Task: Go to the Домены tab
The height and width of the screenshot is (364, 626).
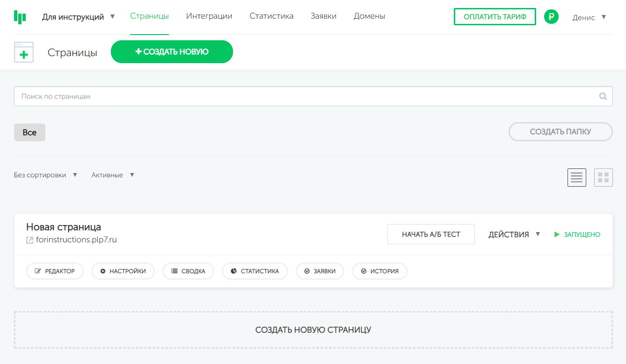Action: pyautogui.click(x=369, y=16)
